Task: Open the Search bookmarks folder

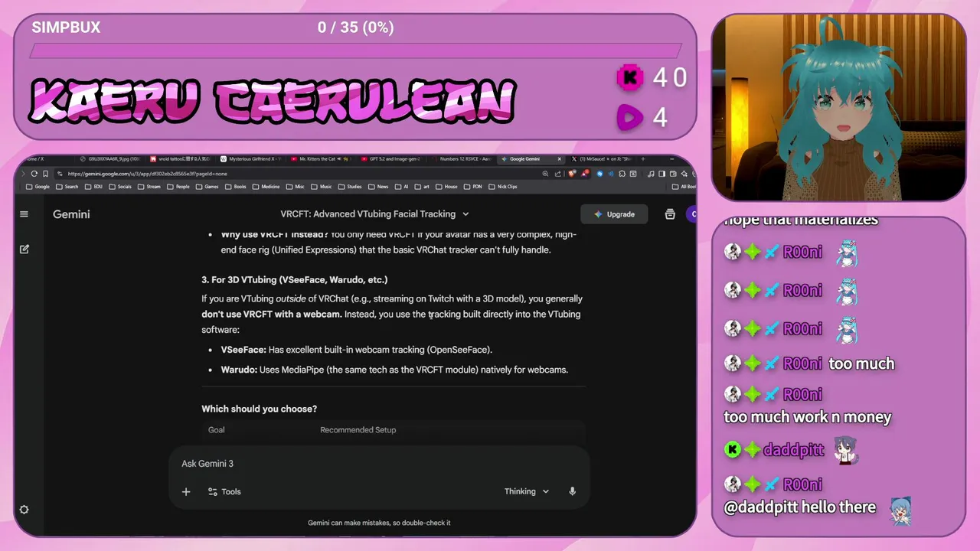Action: [x=67, y=187]
